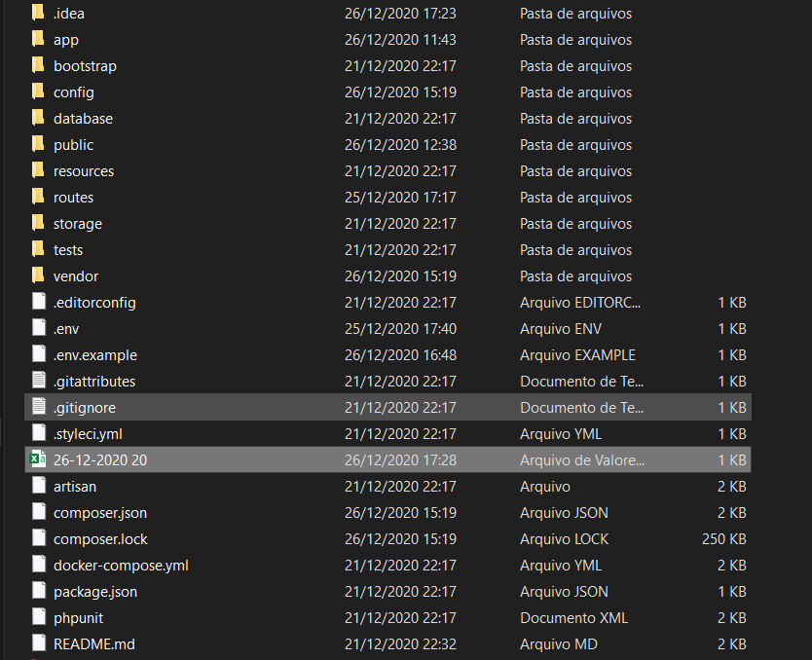The height and width of the screenshot is (660, 812).
Task: Select the storage folder name
Action: (x=78, y=224)
